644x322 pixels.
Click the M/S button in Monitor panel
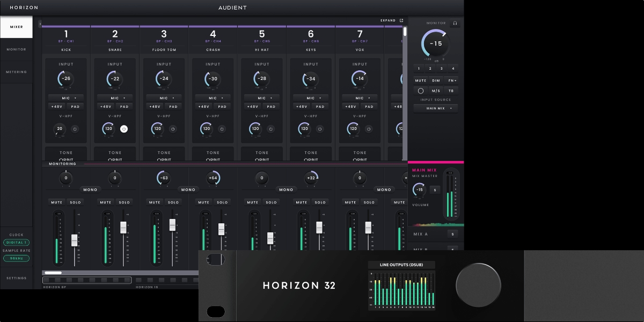point(436,91)
